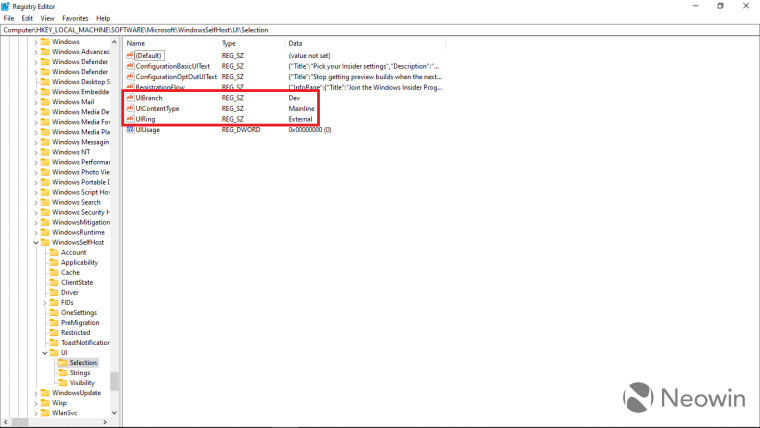760x428 pixels.
Task: Open the Help menu
Action: click(103, 18)
